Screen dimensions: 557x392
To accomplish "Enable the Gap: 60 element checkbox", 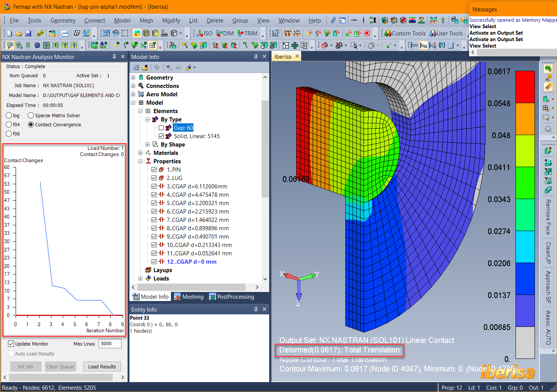I will click(x=161, y=127).
